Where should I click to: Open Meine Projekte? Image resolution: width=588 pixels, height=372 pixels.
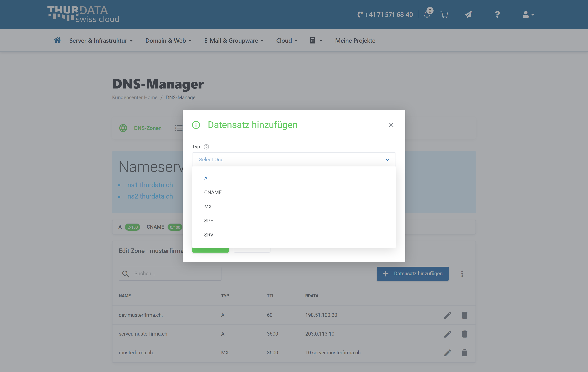tap(355, 41)
